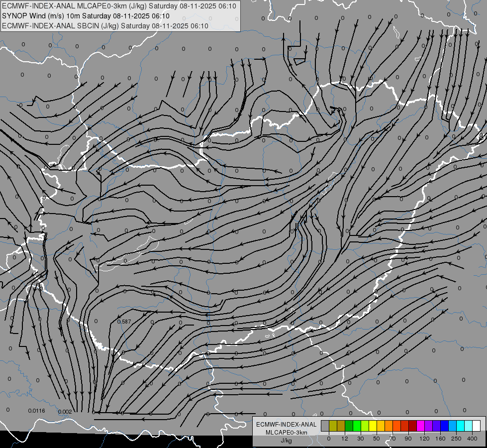The height and width of the screenshot is (448, 487).
Task: Click the pure blue legend swatch
Action: (444, 426)
